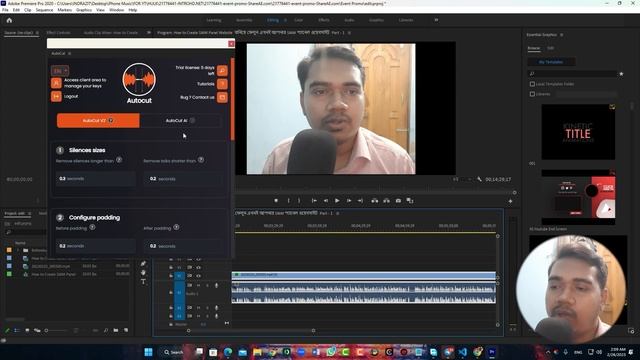
Task: Click the Access client area icon
Action: tap(56, 83)
